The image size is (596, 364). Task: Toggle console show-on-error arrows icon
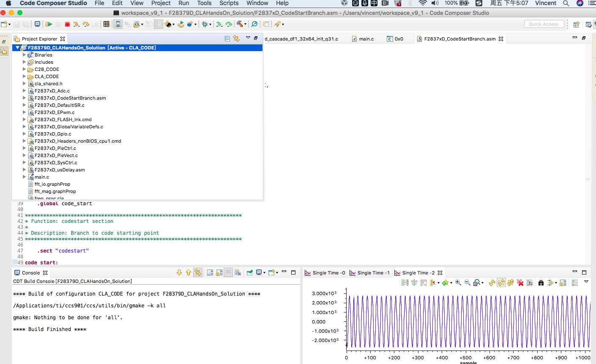tap(198, 272)
